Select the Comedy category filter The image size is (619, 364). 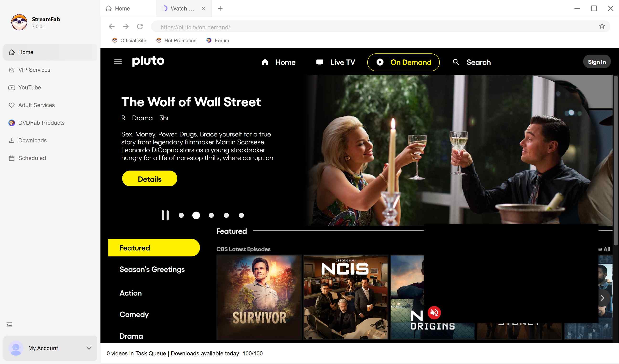coord(134,314)
